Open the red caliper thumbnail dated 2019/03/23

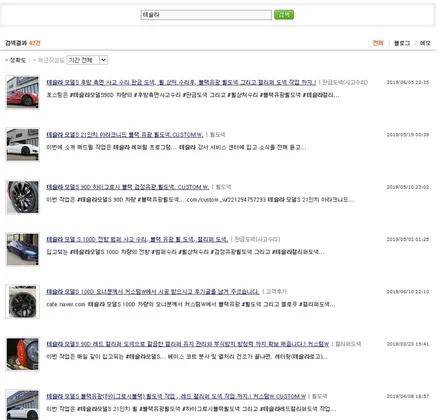(22, 354)
